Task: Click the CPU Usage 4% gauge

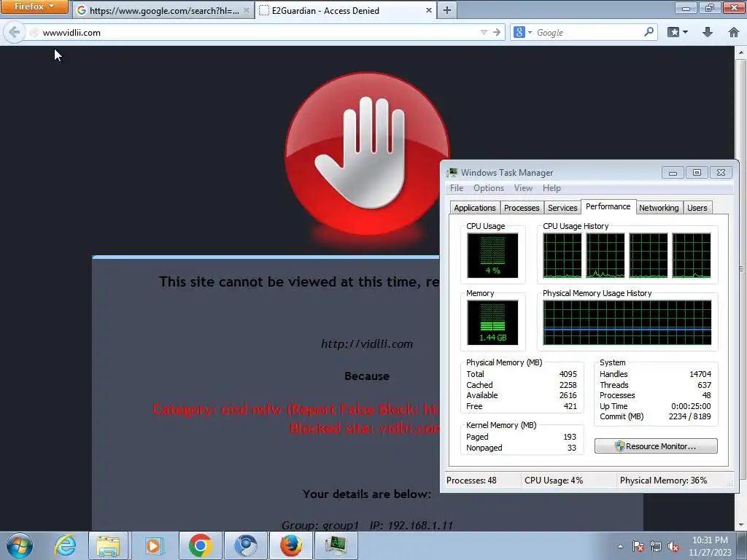Action: 492,255
